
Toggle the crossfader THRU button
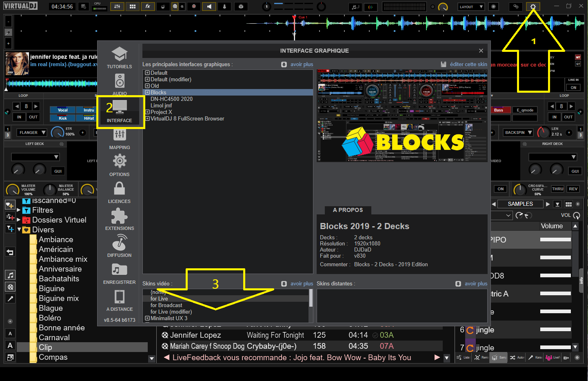click(558, 189)
